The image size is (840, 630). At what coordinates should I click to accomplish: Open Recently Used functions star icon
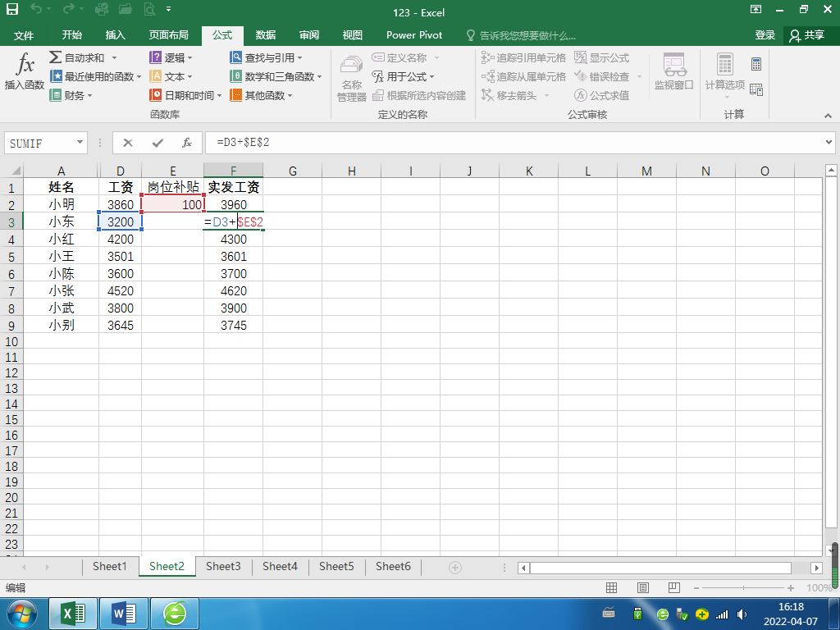pyautogui.click(x=56, y=76)
